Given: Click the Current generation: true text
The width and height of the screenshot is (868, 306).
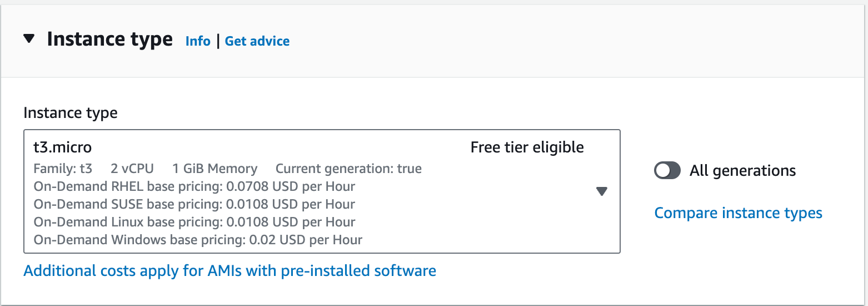Looking at the screenshot, I should pyautogui.click(x=348, y=169).
